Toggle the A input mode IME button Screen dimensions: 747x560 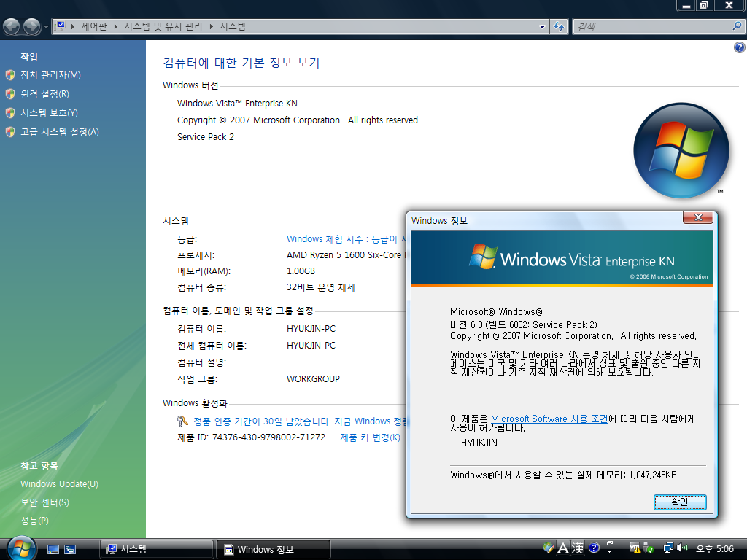[x=562, y=548]
